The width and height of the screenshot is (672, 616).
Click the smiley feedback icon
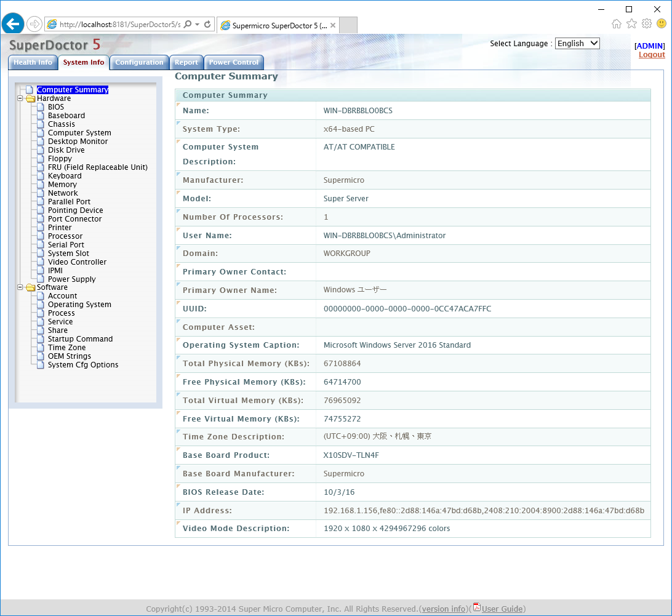(x=662, y=23)
